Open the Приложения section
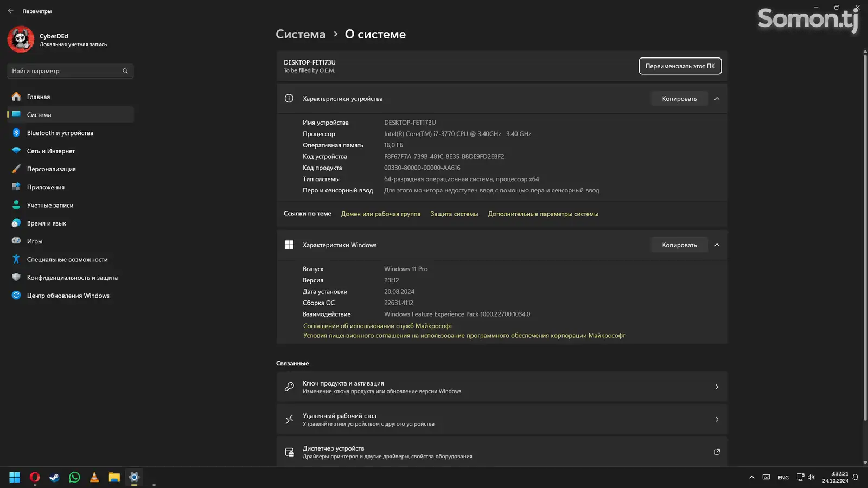The height and width of the screenshot is (488, 868). pyautogui.click(x=71, y=187)
